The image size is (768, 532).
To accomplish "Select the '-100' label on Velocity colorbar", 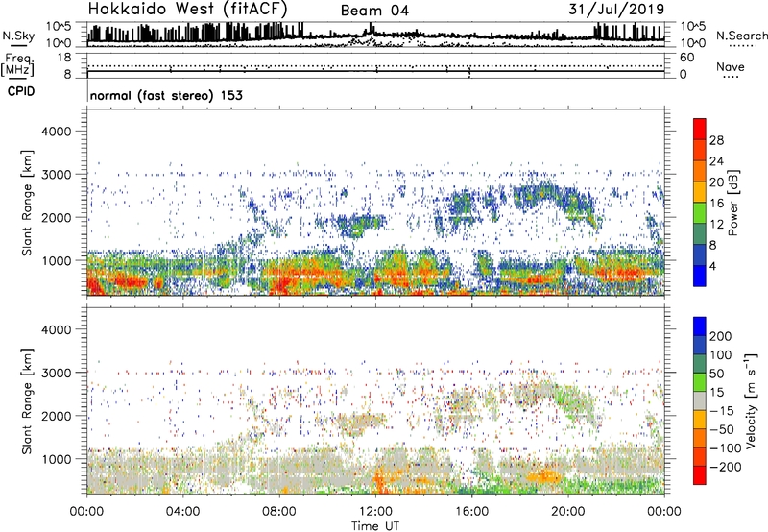I will (x=726, y=447).
